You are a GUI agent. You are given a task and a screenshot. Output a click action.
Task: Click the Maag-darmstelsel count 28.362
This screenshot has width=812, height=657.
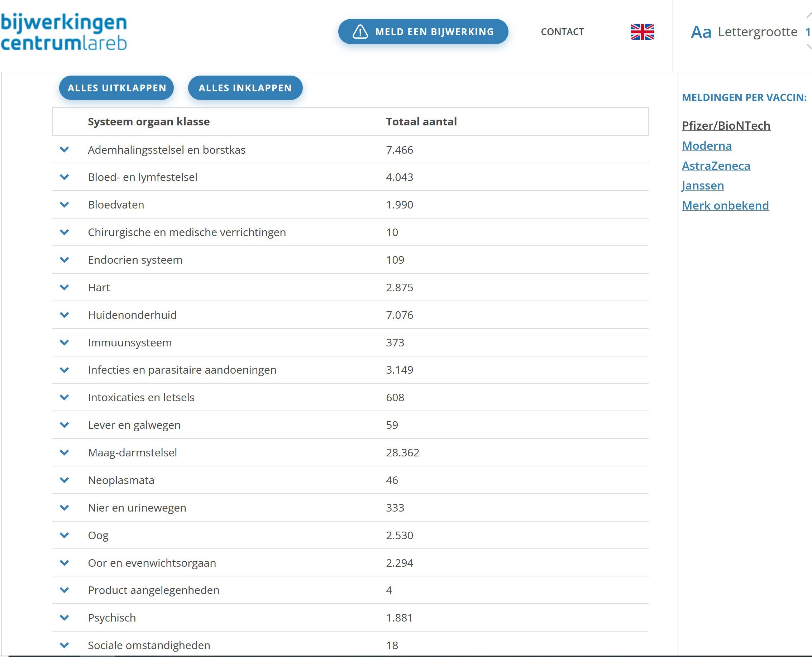pyautogui.click(x=402, y=452)
